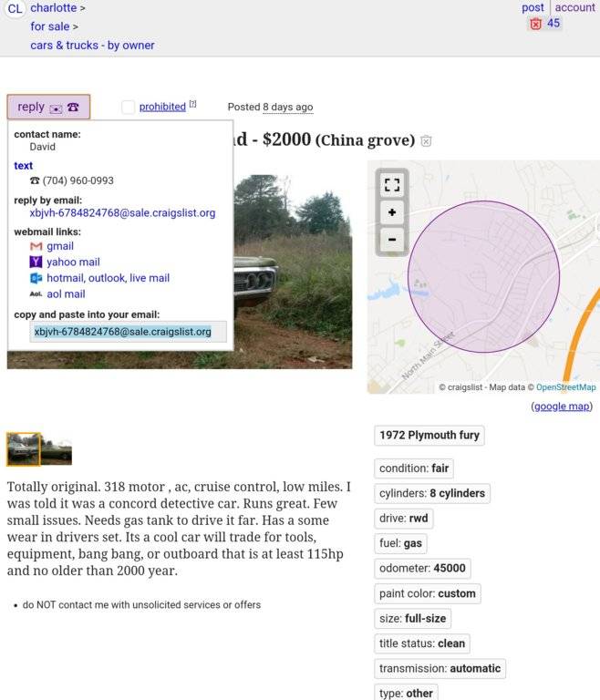The height and width of the screenshot is (700, 600).
Task: Click the 'post' link
Action: pos(533,7)
